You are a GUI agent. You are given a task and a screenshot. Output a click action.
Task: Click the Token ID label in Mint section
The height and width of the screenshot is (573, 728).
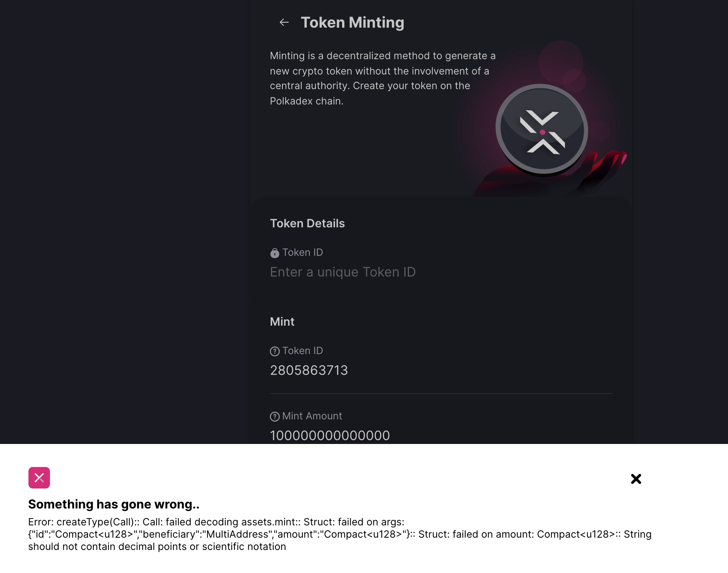pos(303,351)
